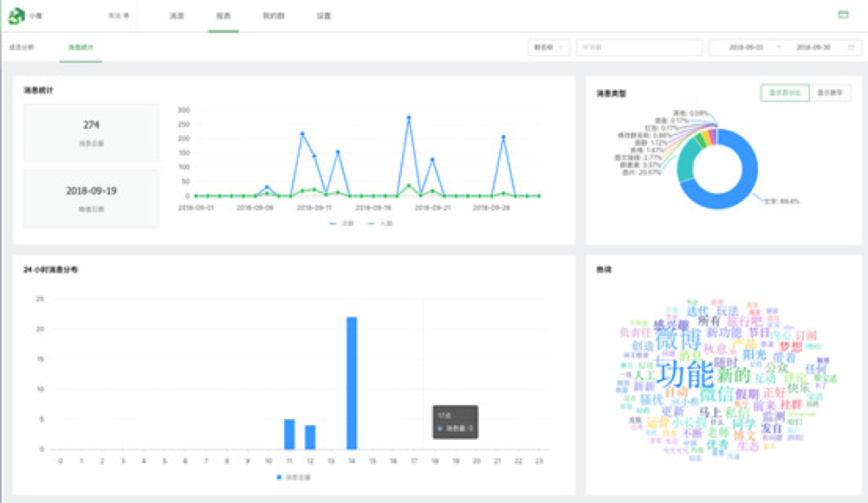This screenshot has width=868, height=503.
Task: Open the 我的群 navigation tab
Action: tap(274, 16)
